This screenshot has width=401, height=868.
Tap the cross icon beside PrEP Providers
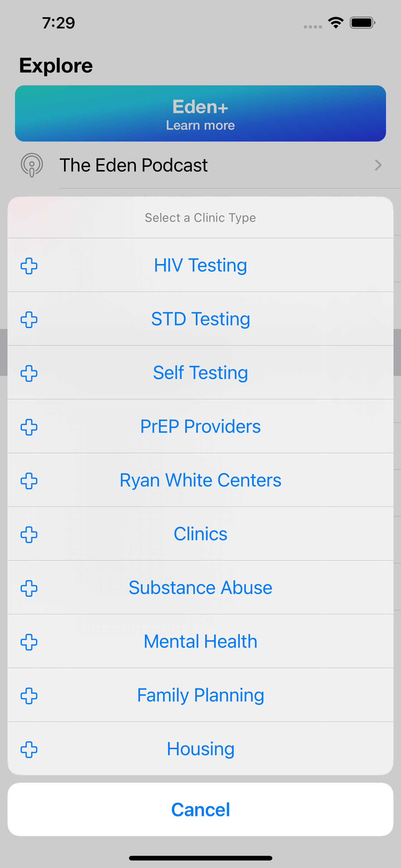click(x=29, y=427)
